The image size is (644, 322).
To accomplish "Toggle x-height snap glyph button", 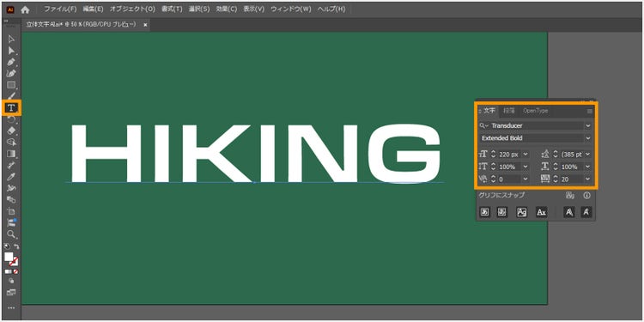I will pyautogui.click(x=502, y=212).
